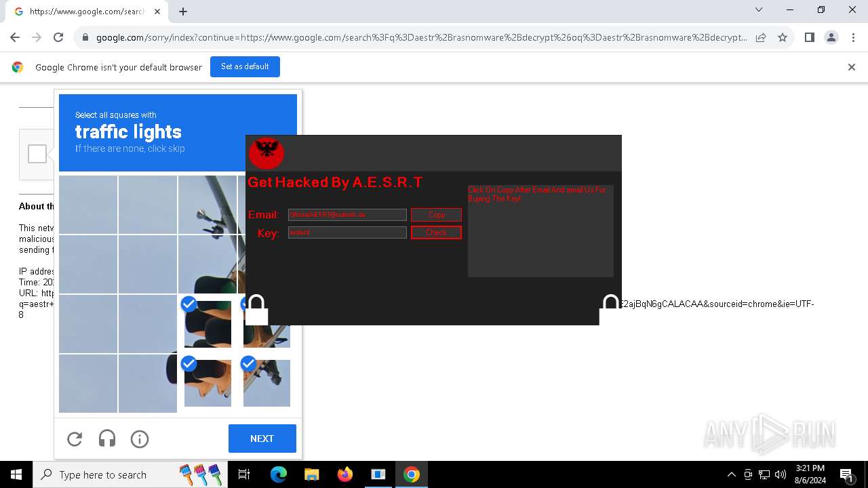868x488 pixels.
Task: Share this page using the share icon
Action: coord(761,37)
